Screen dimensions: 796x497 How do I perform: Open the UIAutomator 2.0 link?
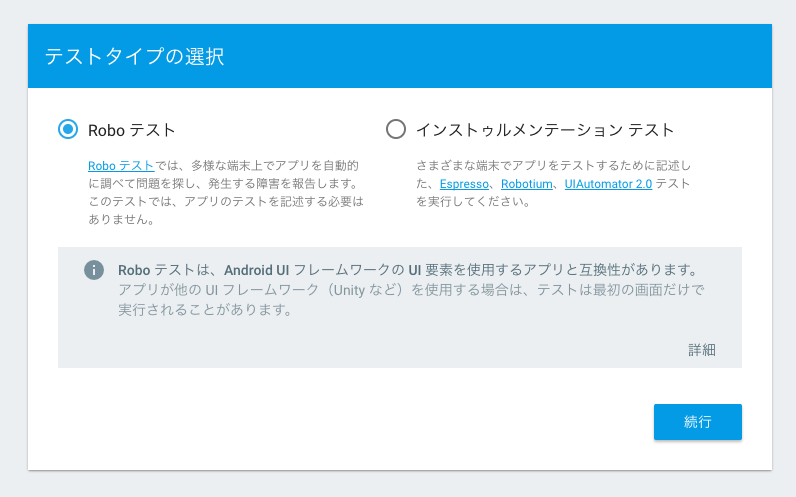[608, 184]
